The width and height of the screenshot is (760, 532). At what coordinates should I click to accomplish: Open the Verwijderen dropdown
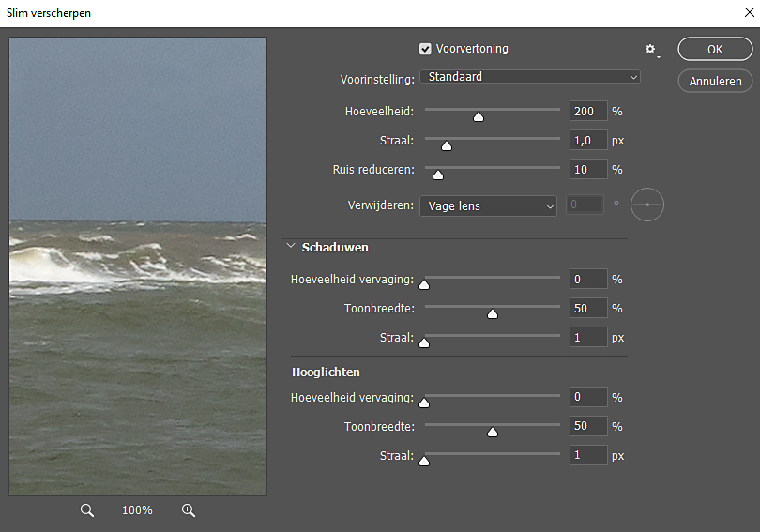point(488,205)
